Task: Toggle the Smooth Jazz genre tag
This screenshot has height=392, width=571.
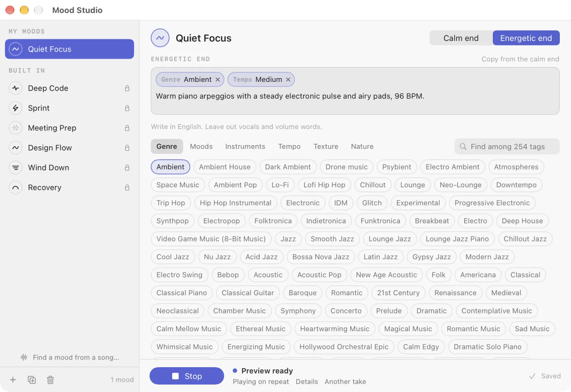Action: click(332, 239)
